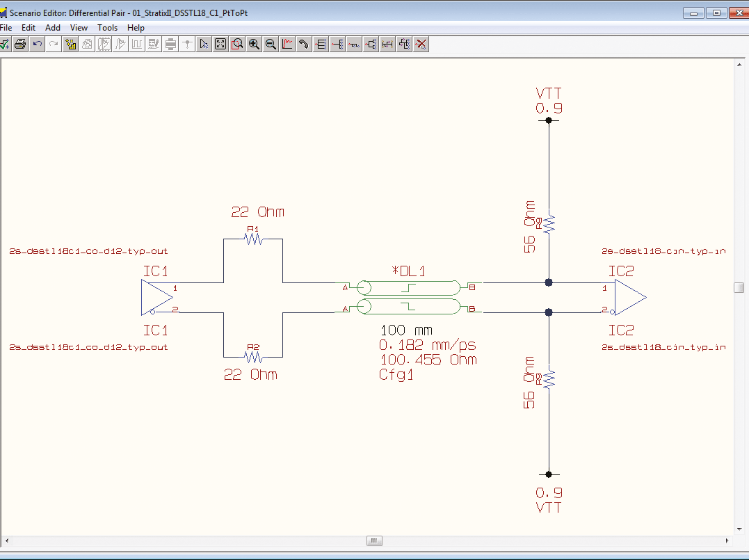Click the horizontal scrollbar right arrow

coord(727,541)
